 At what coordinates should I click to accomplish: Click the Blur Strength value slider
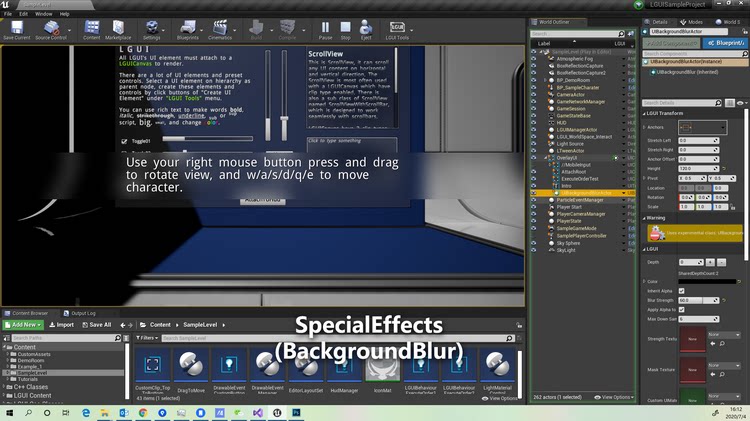point(698,300)
